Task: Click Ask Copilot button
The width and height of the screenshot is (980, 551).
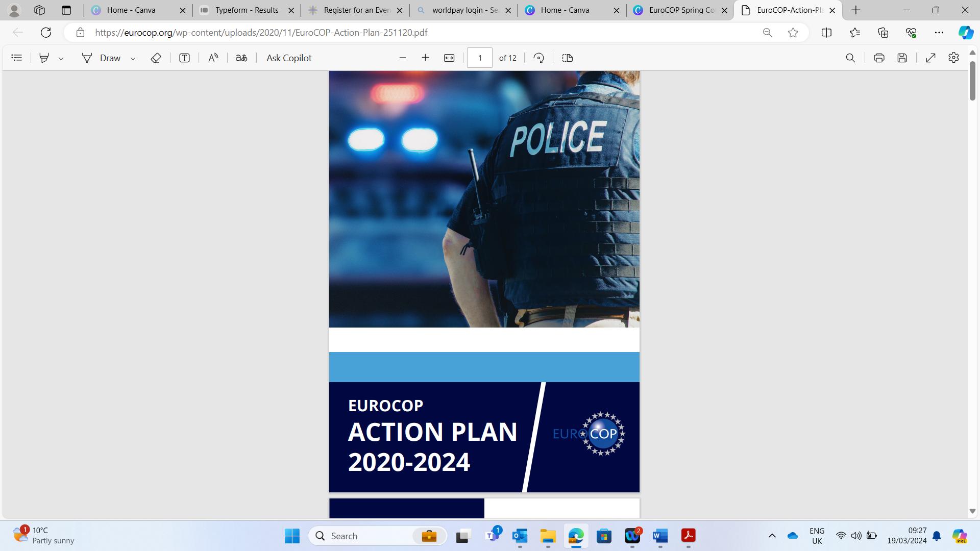Action: [289, 58]
